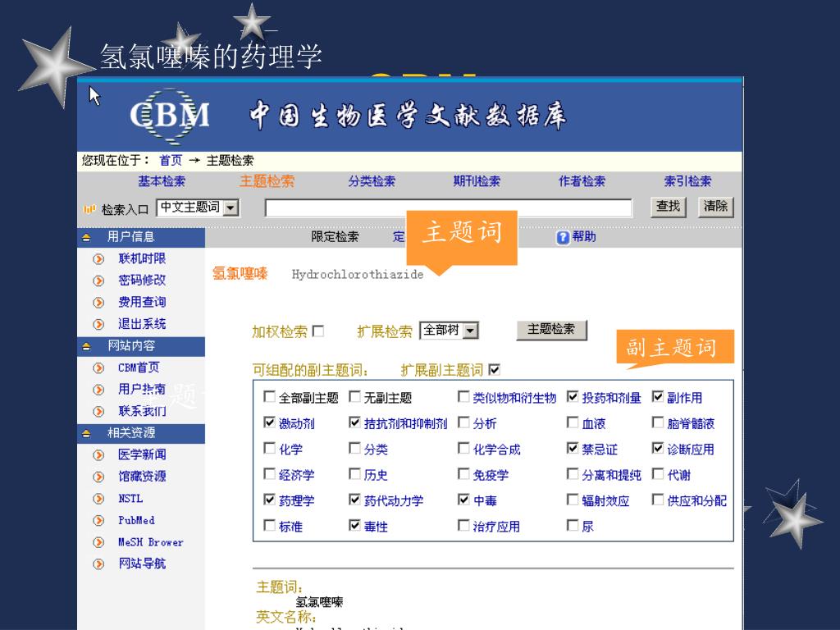840x630 pixels.
Task: Click the orange arrow icon beside NSTL
Action: [x=98, y=499]
